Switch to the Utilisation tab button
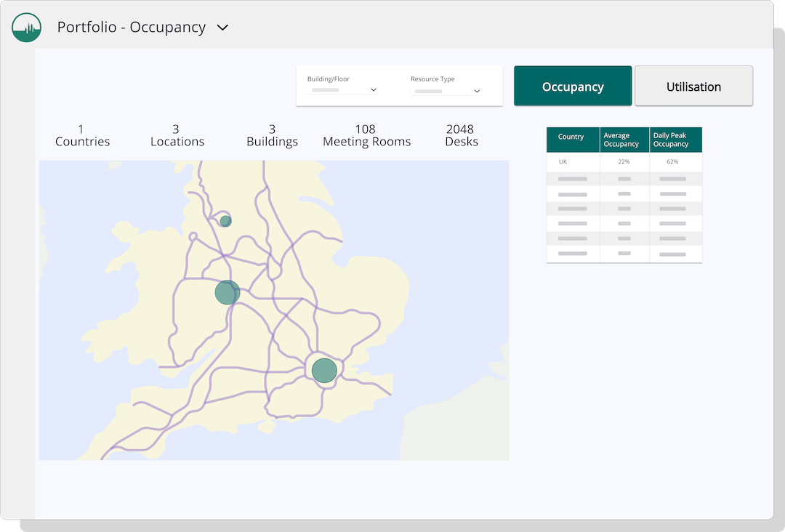 pyautogui.click(x=693, y=86)
